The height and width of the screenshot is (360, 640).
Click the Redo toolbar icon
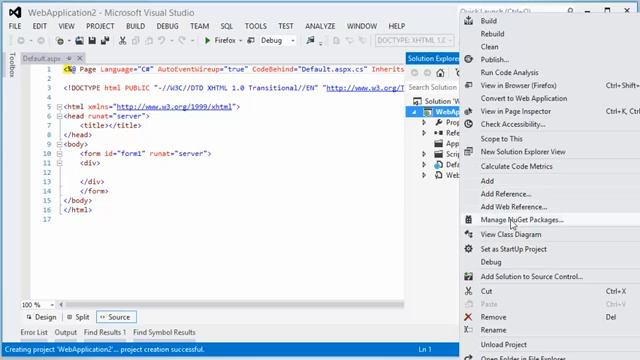(x=182, y=40)
